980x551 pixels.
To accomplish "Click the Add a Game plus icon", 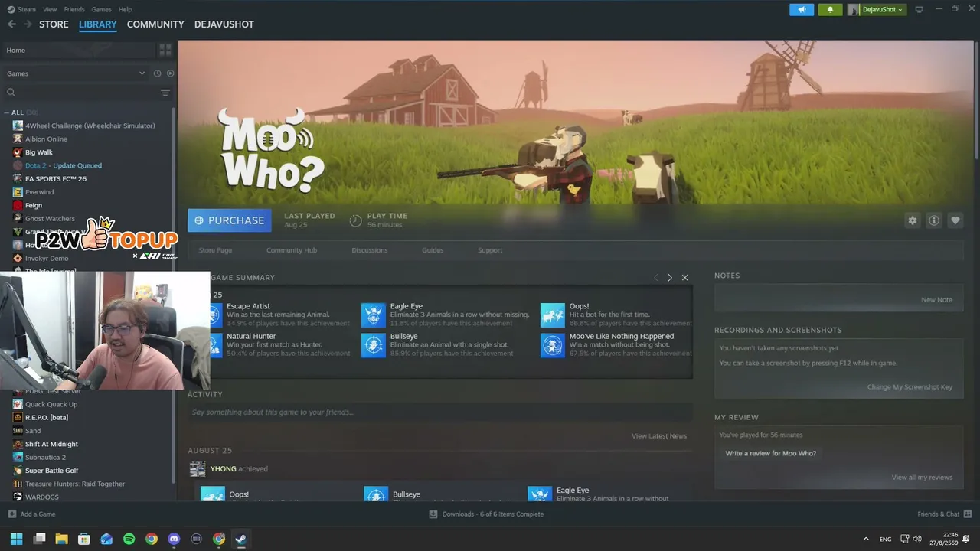I will click(x=11, y=514).
